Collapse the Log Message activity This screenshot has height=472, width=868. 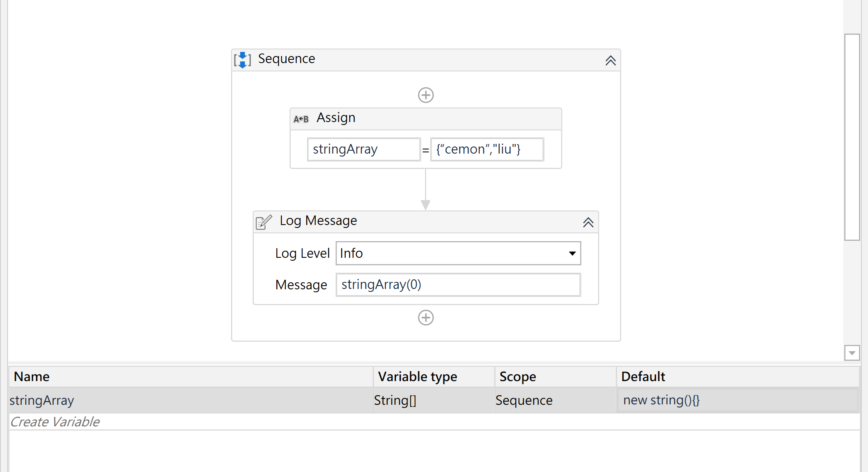[x=588, y=223]
